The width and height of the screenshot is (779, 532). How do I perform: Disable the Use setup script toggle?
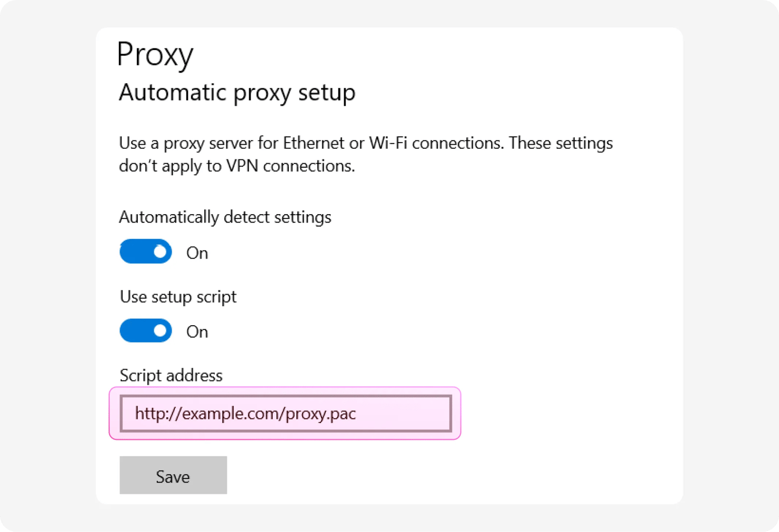(145, 331)
